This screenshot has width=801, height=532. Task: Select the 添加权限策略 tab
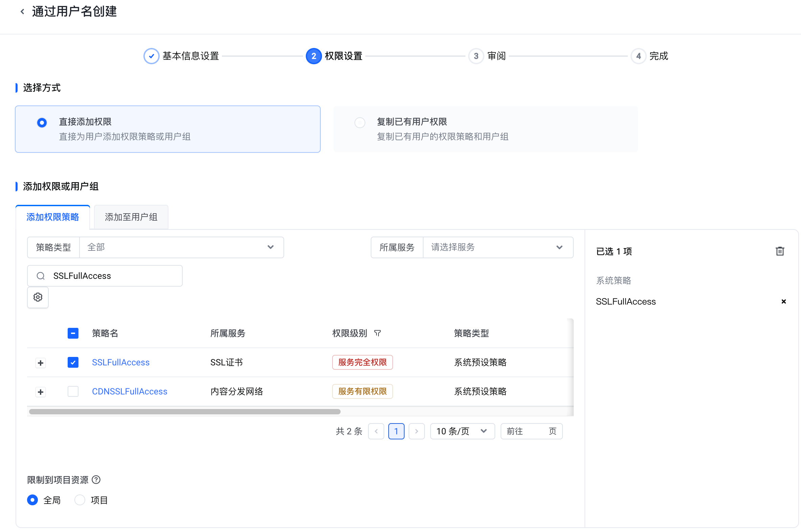click(x=53, y=217)
